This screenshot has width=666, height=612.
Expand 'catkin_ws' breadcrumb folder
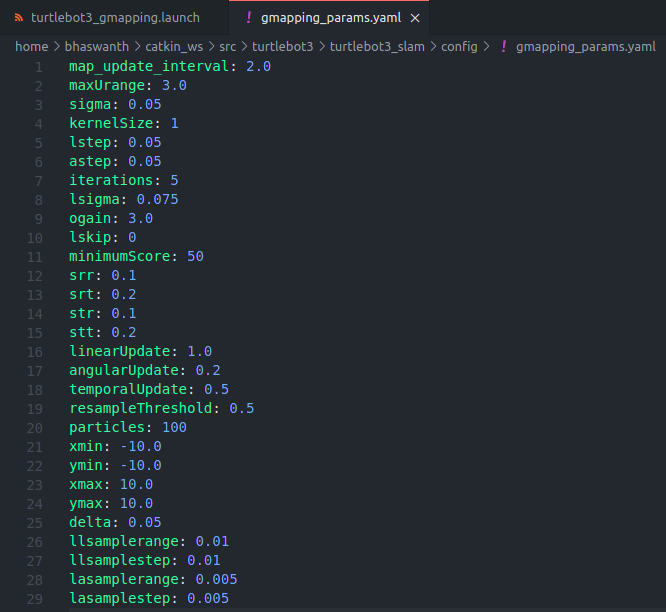176,47
